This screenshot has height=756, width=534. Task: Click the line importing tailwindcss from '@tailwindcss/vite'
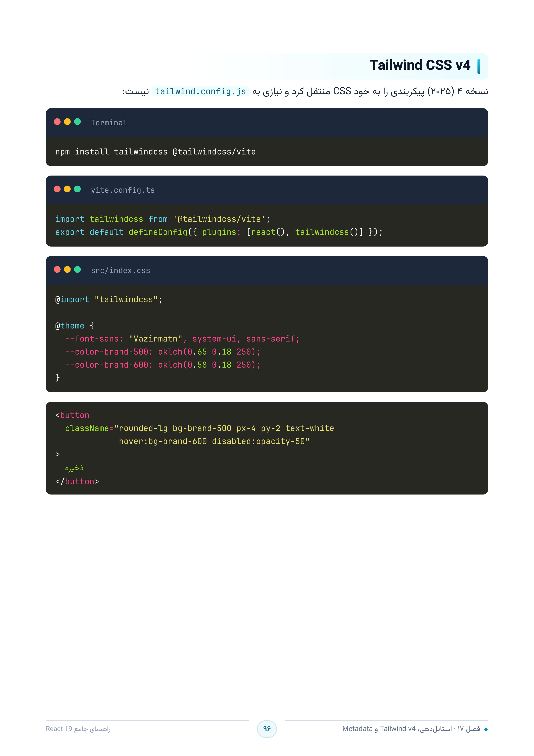(x=163, y=219)
